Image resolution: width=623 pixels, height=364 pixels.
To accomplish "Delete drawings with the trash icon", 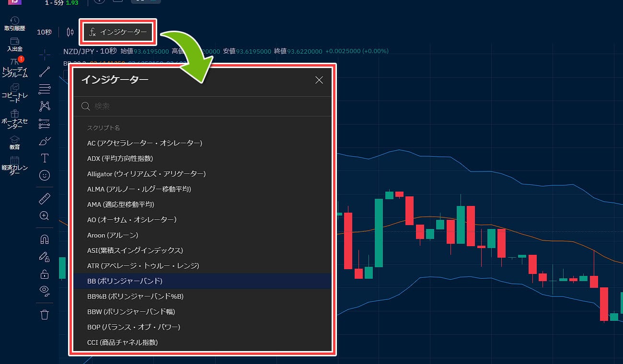I will click(45, 315).
